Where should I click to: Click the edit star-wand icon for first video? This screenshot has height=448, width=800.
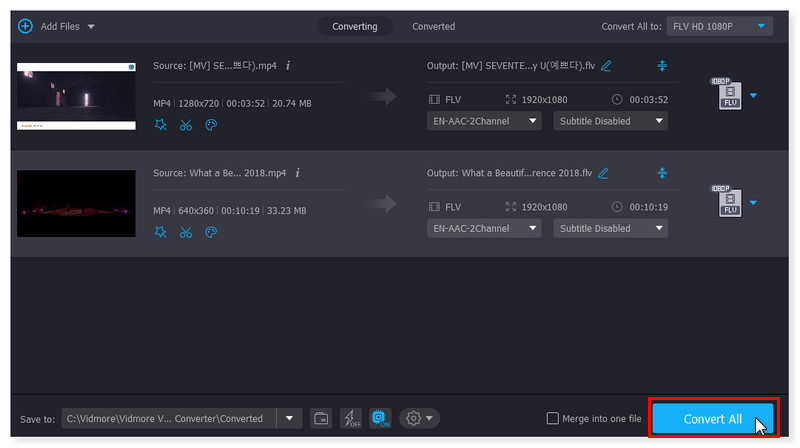[x=161, y=125]
